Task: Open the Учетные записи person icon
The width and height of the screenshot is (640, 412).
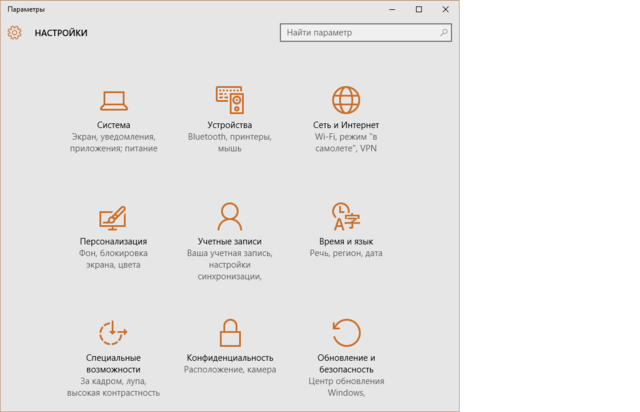Action: (x=229, y=216)
